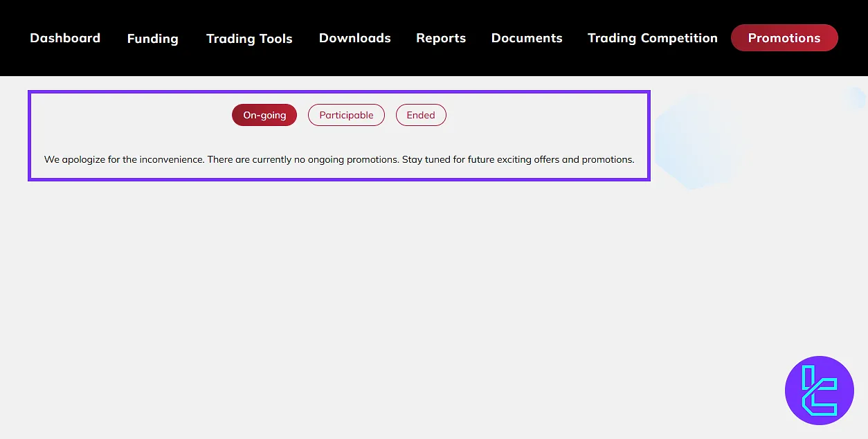Click empty space right of the Ended filter
Viewport: 868px width, 439px height.
540,115
